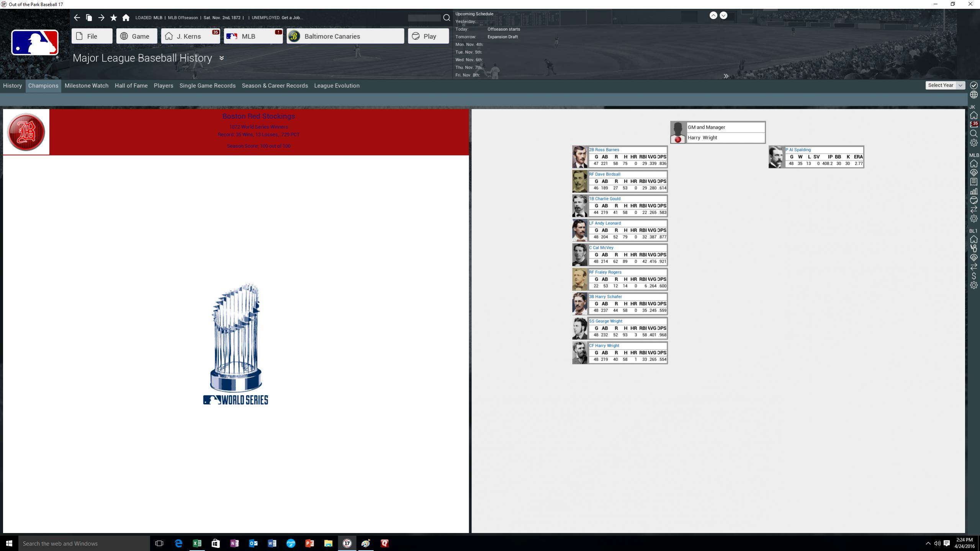This screenshot has height=551, width=980.
Task: Go to home screen via house icon
Action: click(126, 18)
